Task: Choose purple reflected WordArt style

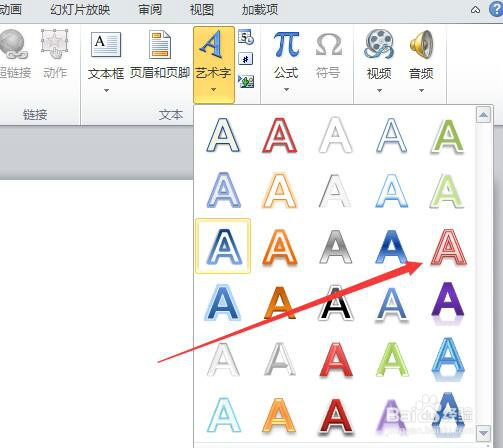Action: [448, 303]
